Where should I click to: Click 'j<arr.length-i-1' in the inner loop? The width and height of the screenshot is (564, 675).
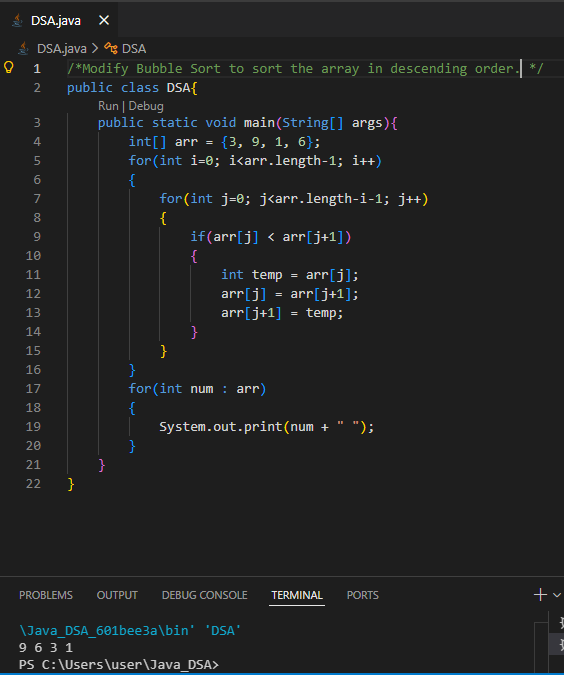pos(320,198)
